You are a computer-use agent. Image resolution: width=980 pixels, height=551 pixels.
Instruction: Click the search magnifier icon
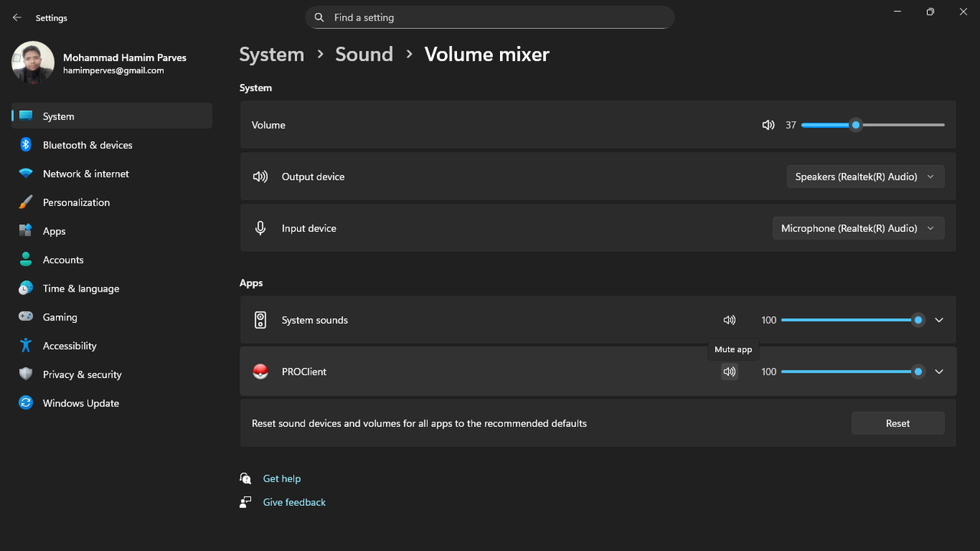(x=319, y=18)
